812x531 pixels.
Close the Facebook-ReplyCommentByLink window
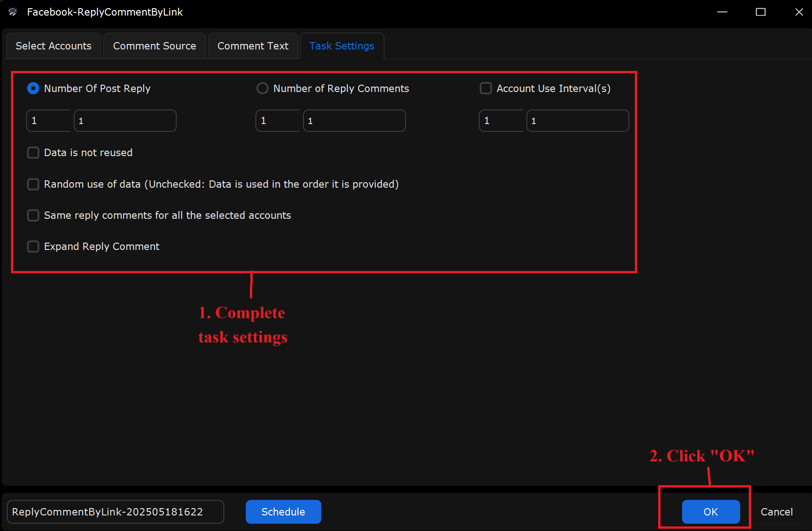[x=799, y=12]
